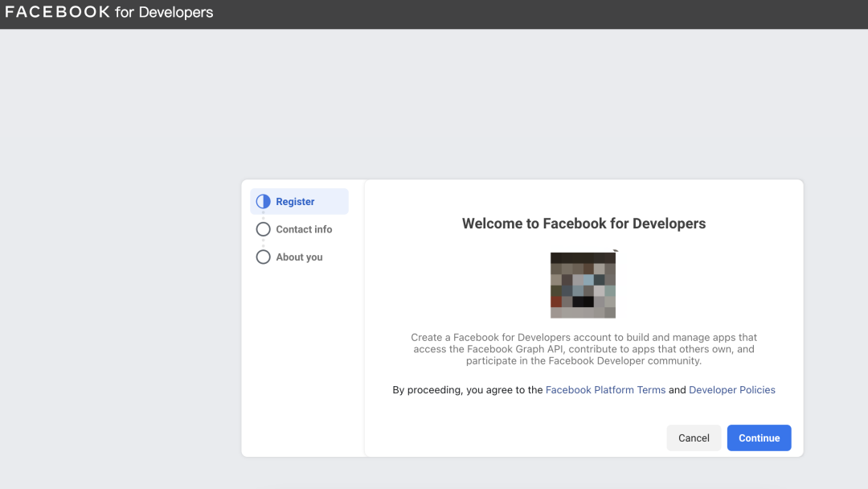This screenshot has width=868, height=489.
Task: Click the empty circle beside Contact info
Action: (263, 229)
